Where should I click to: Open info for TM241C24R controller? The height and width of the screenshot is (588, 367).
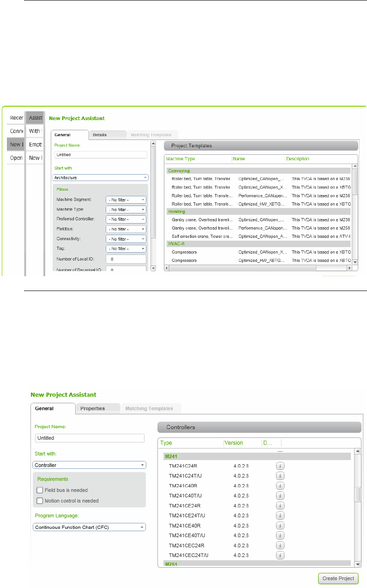coord(280,466)
